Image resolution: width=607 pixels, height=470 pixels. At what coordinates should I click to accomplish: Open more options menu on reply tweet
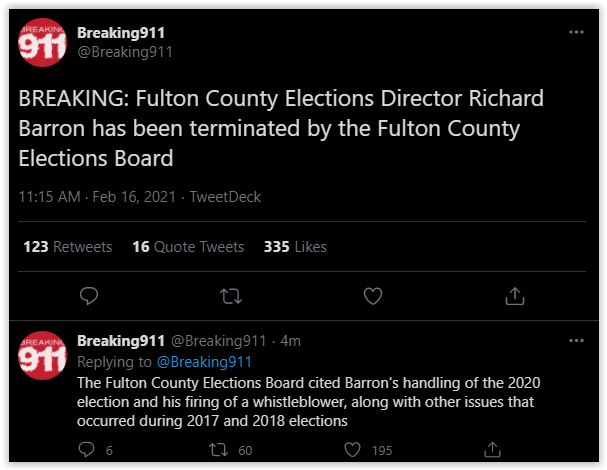coord(576,341)
